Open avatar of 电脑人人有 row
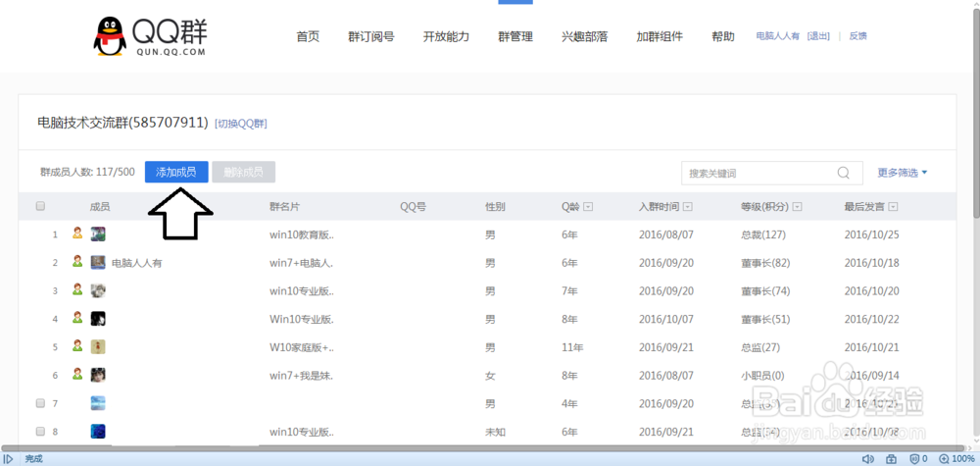This screenshot has width=980, height=466. tap(97, 263)
